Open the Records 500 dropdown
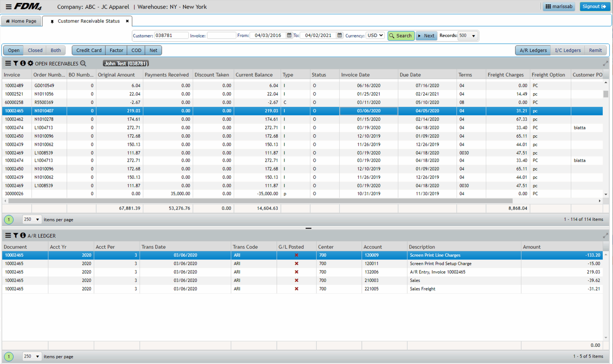Screen dimensions: 613x364 click(468, 36)
